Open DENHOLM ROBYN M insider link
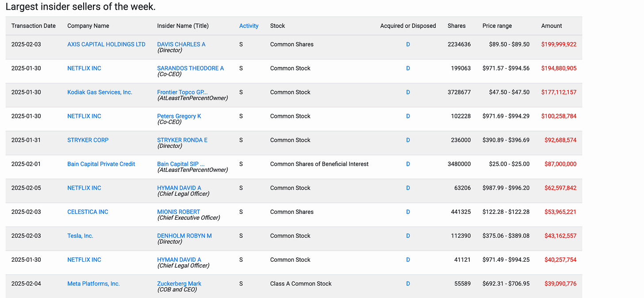The width and height of the screenshot is (644, 298). click(184, 236)
